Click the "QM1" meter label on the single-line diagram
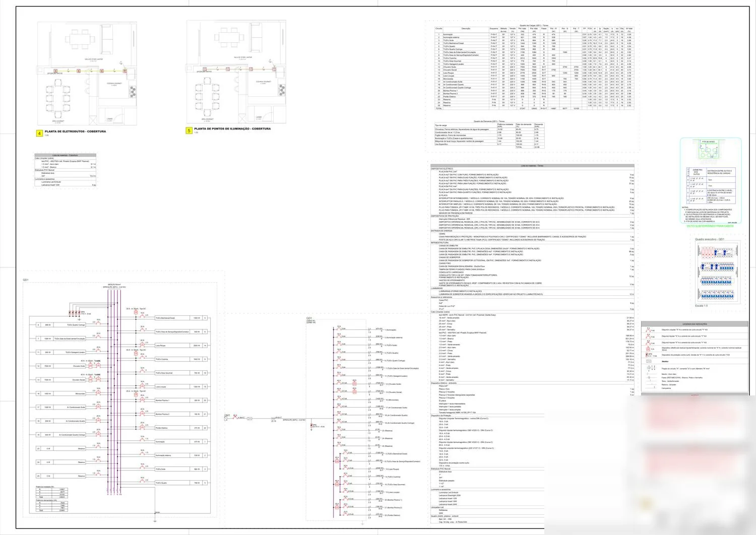The image size is (756, 535). pos(227,415)
